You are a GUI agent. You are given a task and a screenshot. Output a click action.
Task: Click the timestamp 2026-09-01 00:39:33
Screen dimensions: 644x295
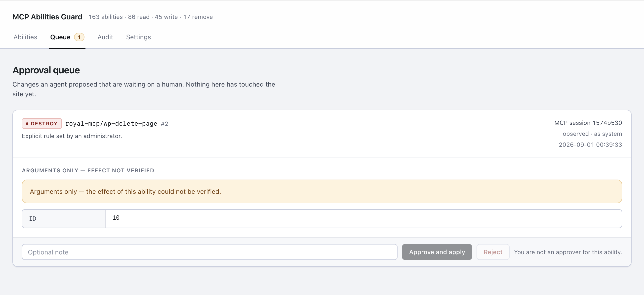[x=590, y=145]
